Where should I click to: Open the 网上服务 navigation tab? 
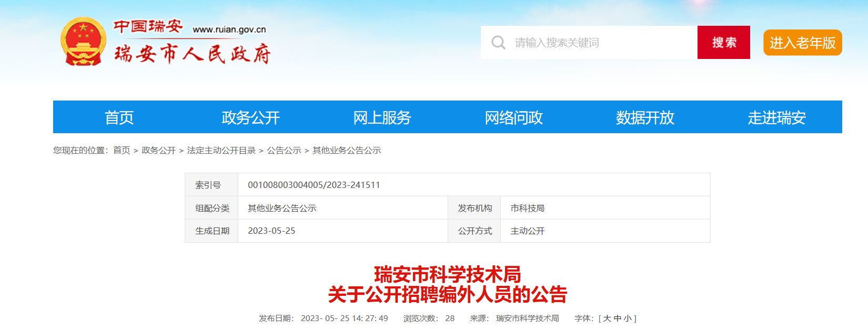(x=382, y=117)
